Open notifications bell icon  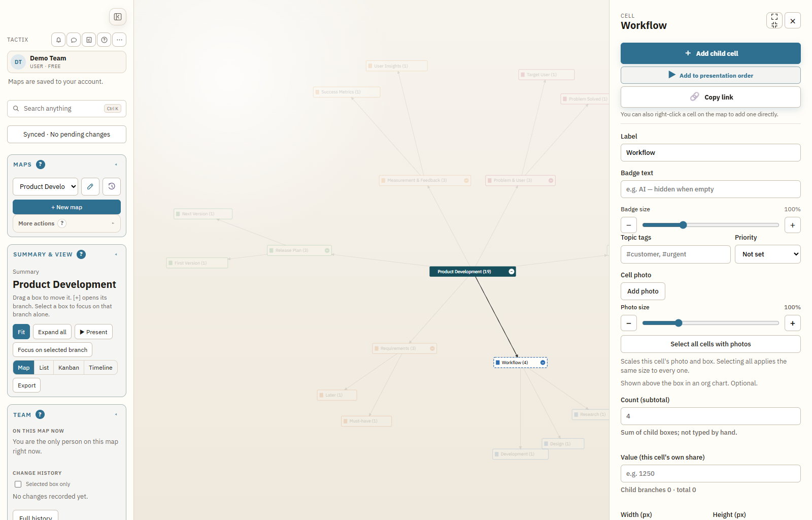click(x=58, y=40)
